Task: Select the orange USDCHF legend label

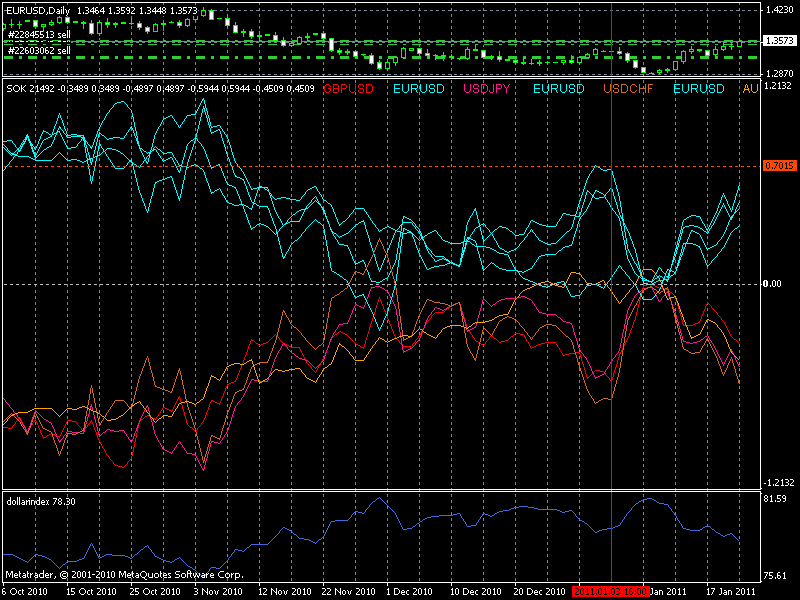Action: [x=630, y=89]
